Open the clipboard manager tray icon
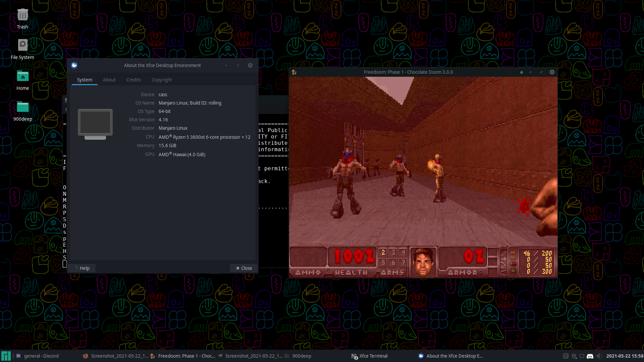644x362 pixels. pos(566,356)
